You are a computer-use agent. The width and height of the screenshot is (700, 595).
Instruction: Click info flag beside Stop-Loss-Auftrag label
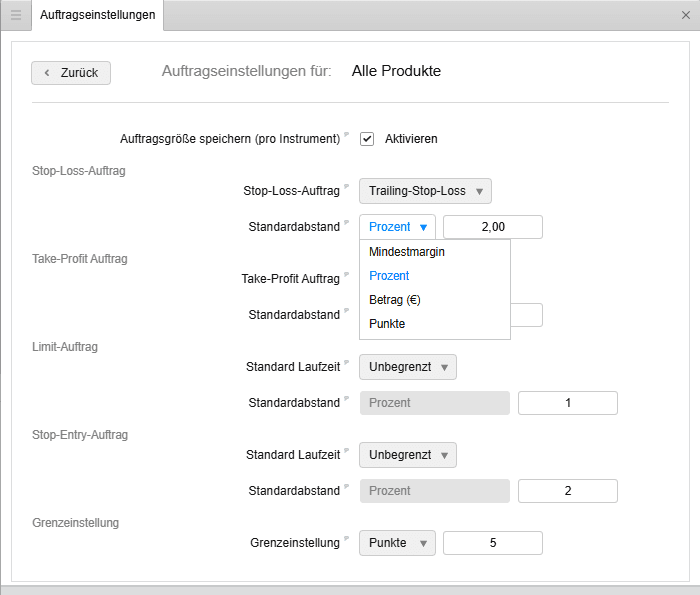click(x=348, y=188)
